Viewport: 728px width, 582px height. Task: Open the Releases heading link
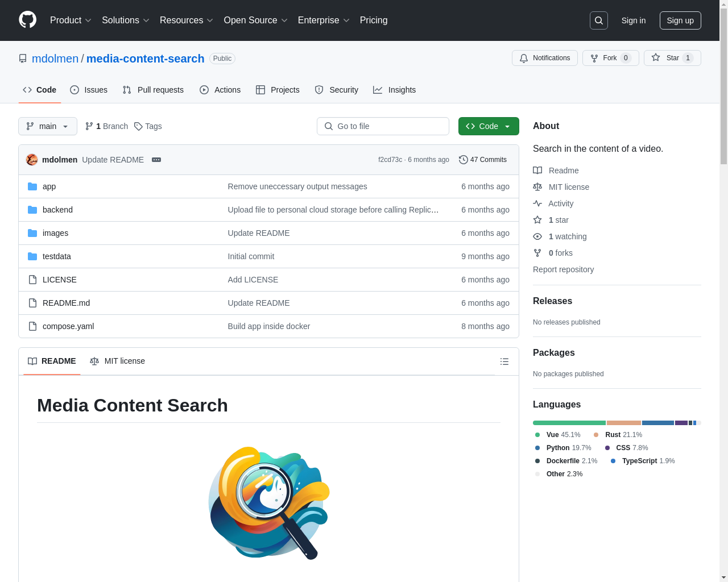pos(552,301)
